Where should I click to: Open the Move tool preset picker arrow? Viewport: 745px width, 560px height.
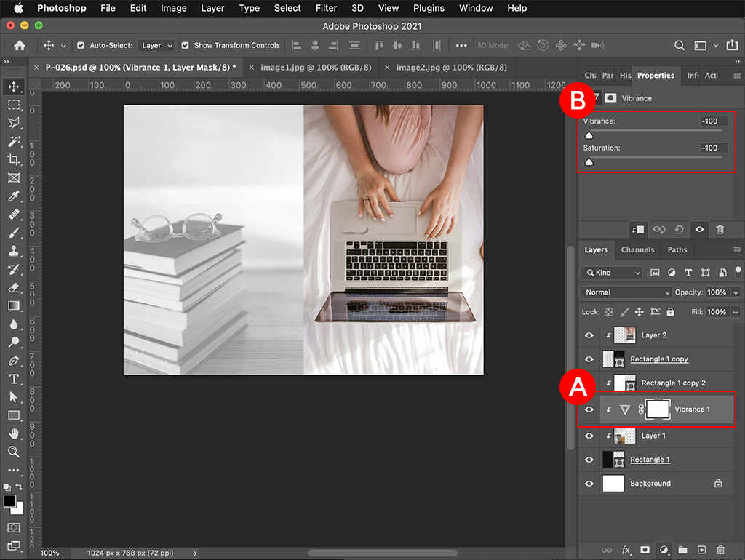(64, 46)
